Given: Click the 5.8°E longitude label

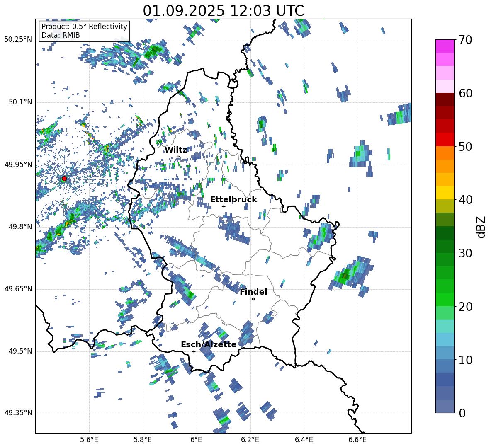Looking at the screenshot, I should pos(143,440).
